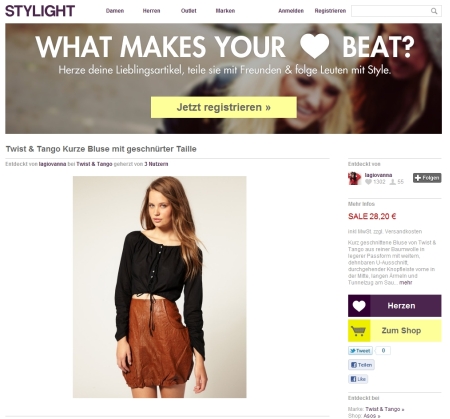Image resolution: width=450 pixels, height=419 pixels.
Task: Open the Marken menu
Action: click(225, 11)
